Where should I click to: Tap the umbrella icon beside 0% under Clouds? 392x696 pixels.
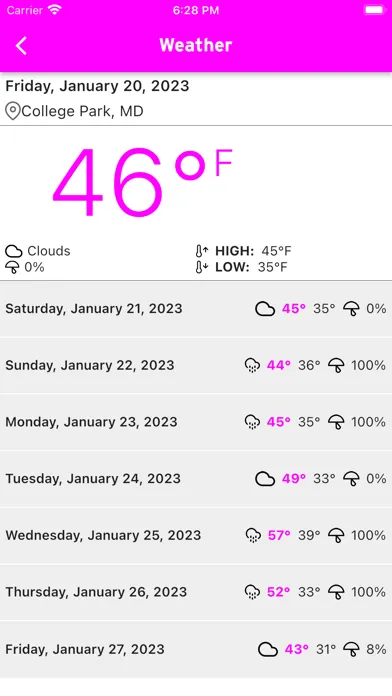coord(12,267)
